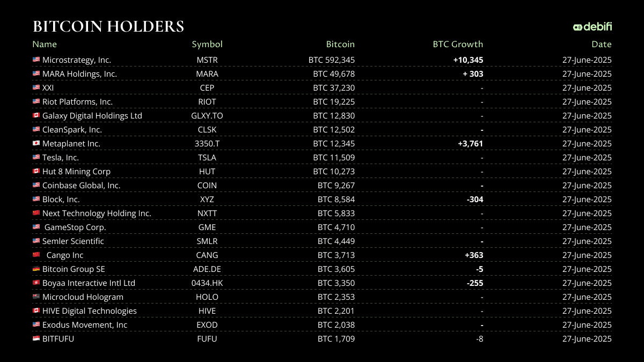Click the BITCOIN HOLDERS title
This screenshot has width=644, height=362.
108,26
